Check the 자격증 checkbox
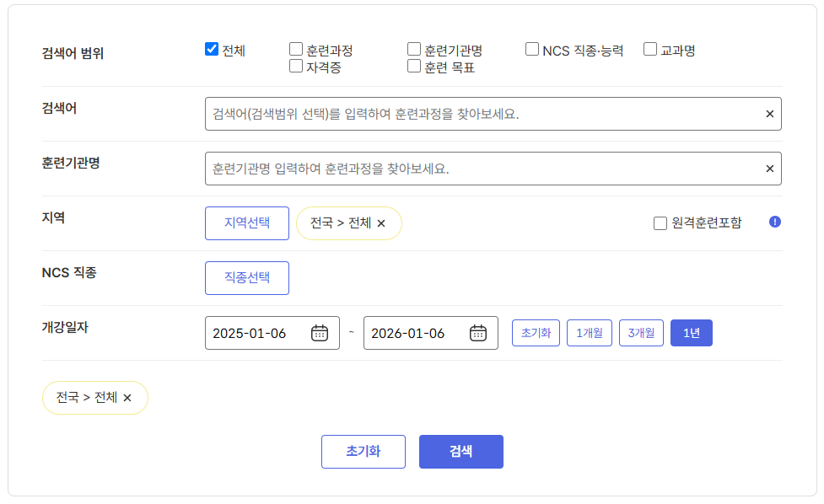Screen dimensions: 824x504 pos(296,66)
